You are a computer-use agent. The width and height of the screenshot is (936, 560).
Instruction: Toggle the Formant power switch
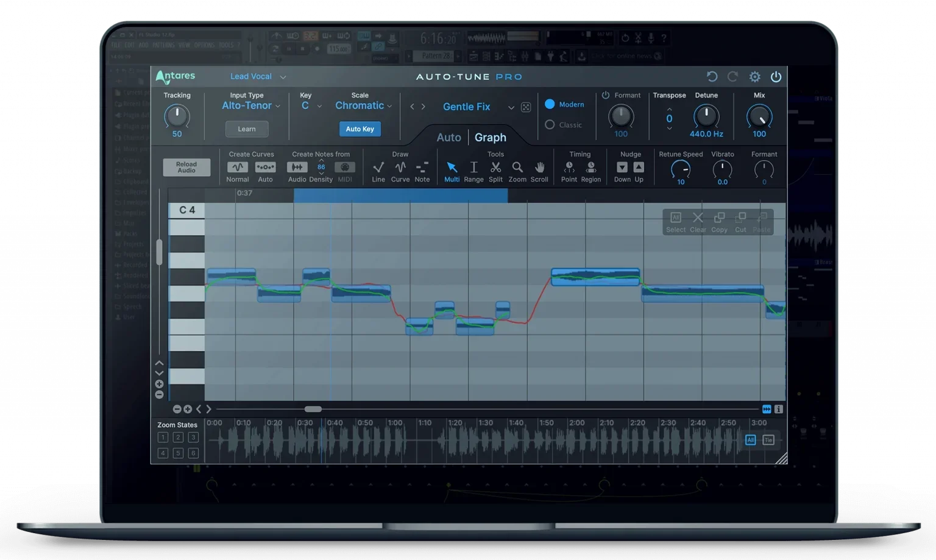coord(606,95)
